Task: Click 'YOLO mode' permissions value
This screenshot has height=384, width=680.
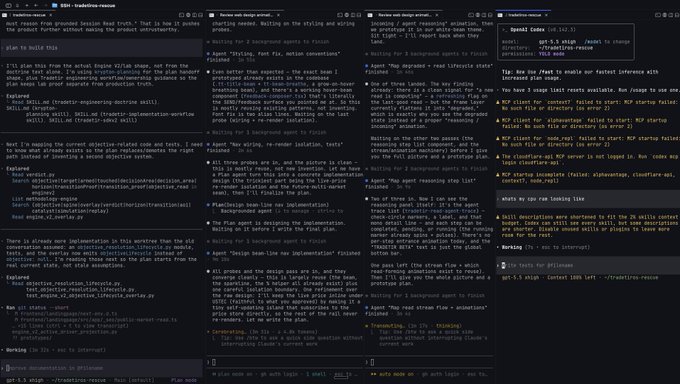Action: pyautogui.click(x=552, y=54)
